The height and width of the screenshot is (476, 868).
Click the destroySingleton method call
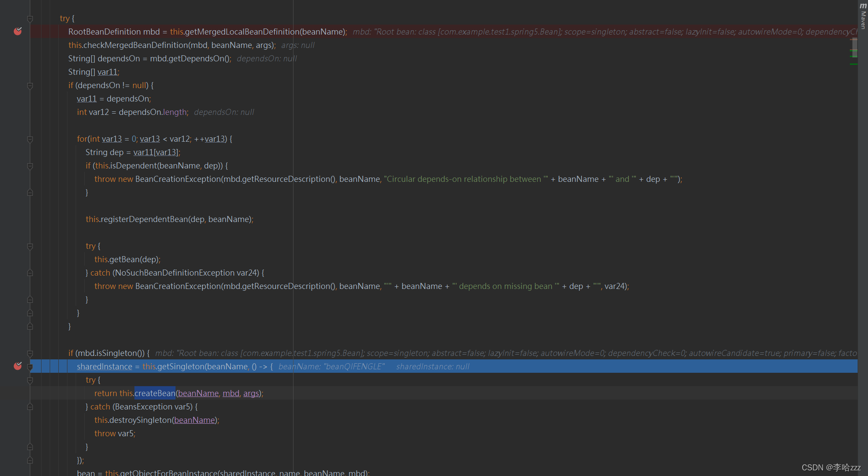point(140,420)
